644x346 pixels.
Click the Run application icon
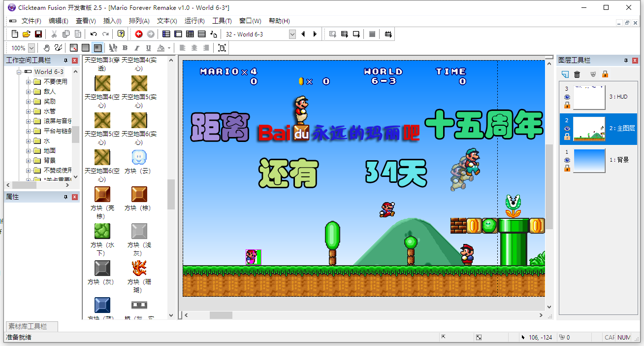(345, 34)
